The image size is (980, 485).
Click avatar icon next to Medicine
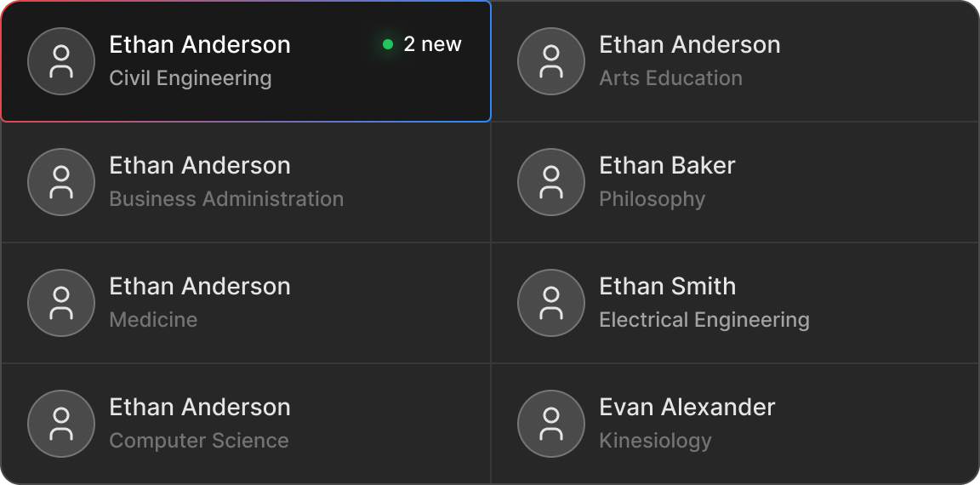[61, 303]
